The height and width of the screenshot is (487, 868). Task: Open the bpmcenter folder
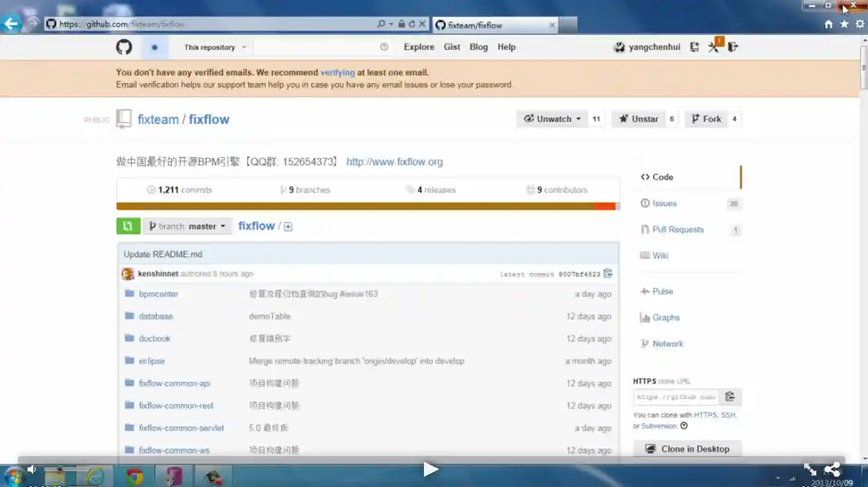click(158, 294)
